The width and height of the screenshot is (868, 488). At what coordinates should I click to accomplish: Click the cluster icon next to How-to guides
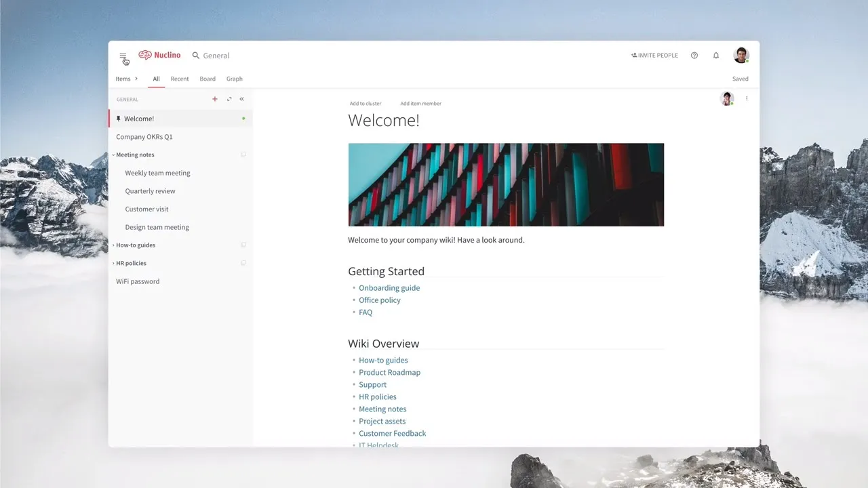pos(243,245)
